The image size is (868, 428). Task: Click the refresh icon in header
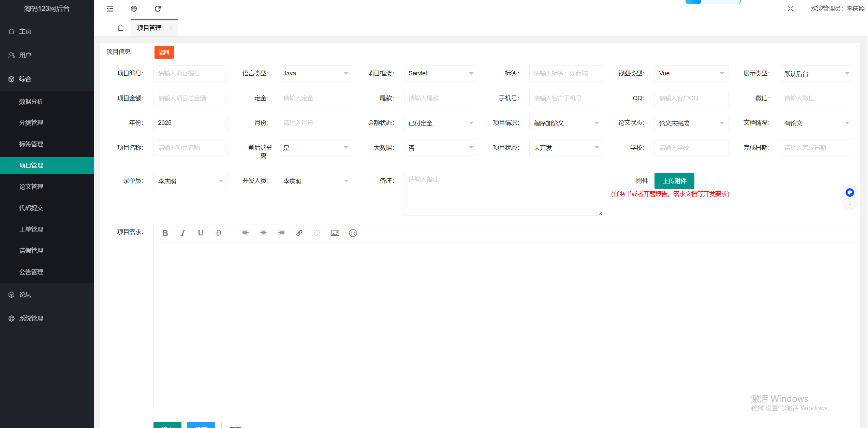pyautogui.click(x=158, y=9)
